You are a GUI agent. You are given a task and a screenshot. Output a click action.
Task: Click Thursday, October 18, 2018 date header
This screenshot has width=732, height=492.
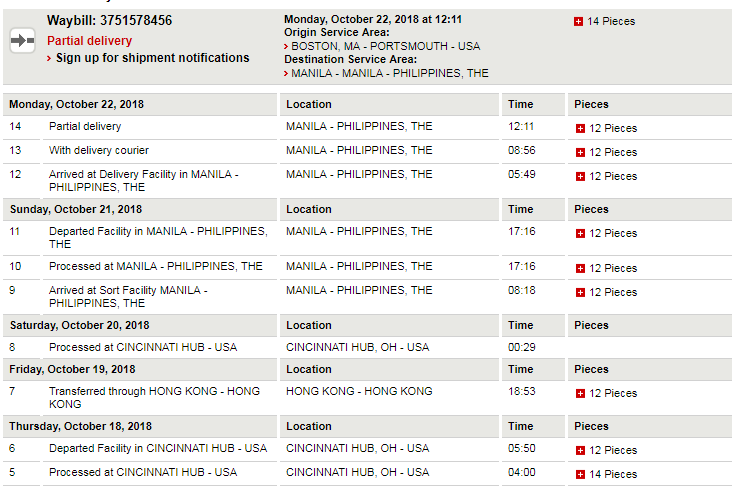[x=80, y=426]
